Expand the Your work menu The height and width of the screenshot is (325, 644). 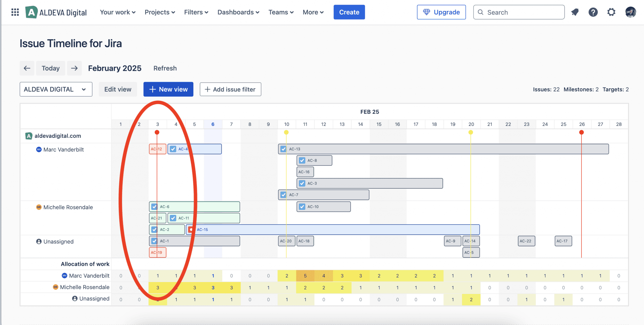pyautogui.click(x=118, y=12)
